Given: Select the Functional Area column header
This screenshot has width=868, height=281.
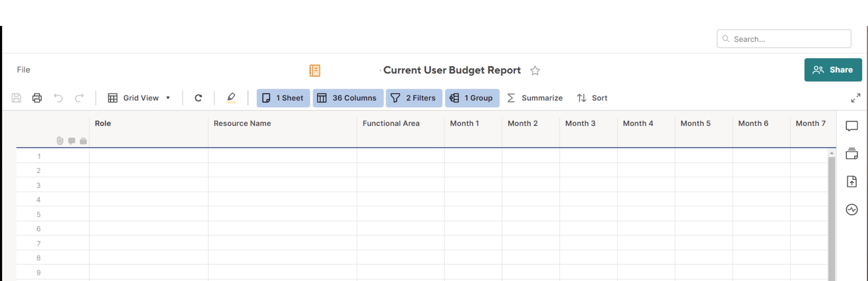Looking at the screenshot, I should click(x=401, y=132).
